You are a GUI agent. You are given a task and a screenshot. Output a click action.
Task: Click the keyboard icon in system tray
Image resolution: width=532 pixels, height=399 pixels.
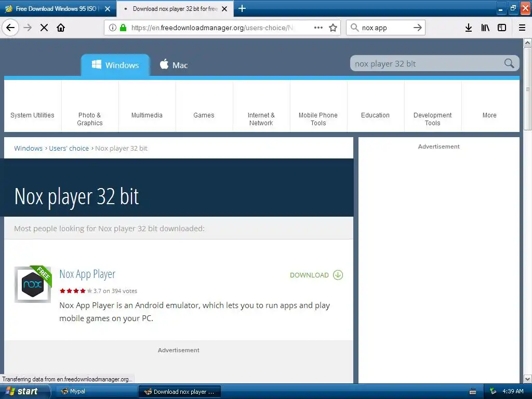point(473,392)
